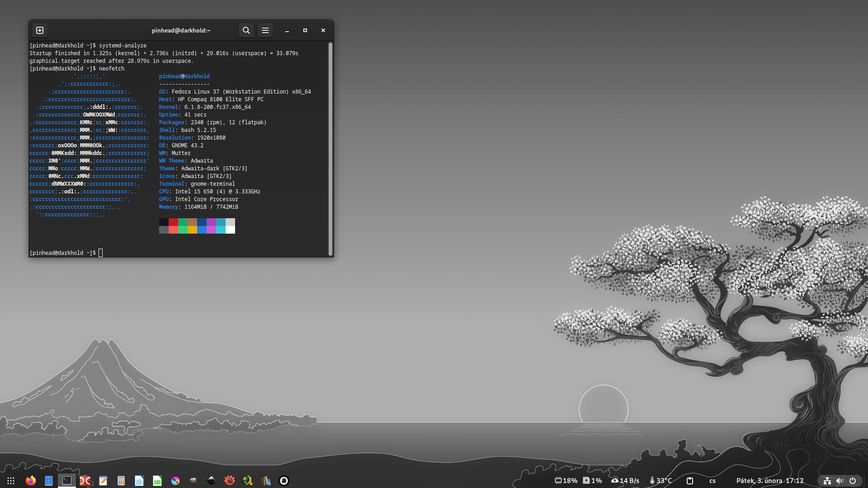The height and width of the screenshot is (488, 868).
Task: Open LibreOffice Writer from dock
Action: point(139,481)
